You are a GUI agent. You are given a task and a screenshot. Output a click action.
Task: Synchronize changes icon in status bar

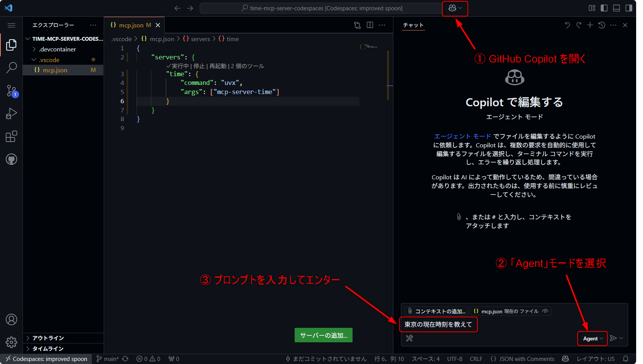(125, 359)
